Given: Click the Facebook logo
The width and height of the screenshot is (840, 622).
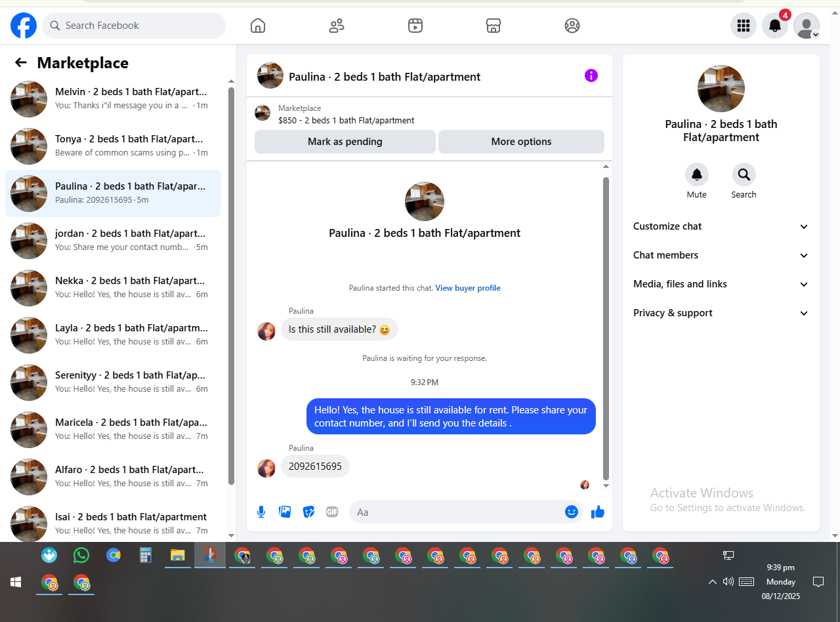Looking at the screenshot, I should tap(24, 26).
